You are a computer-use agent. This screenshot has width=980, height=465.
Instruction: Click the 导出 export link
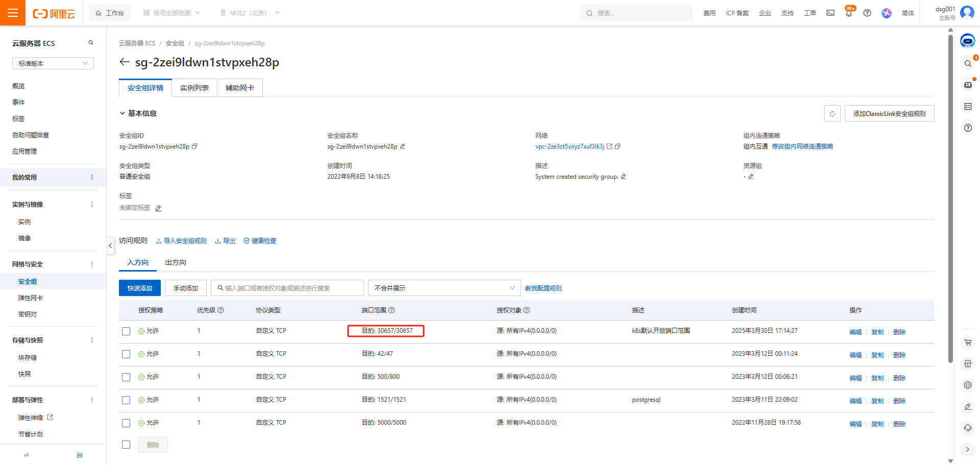coord(225,241)
